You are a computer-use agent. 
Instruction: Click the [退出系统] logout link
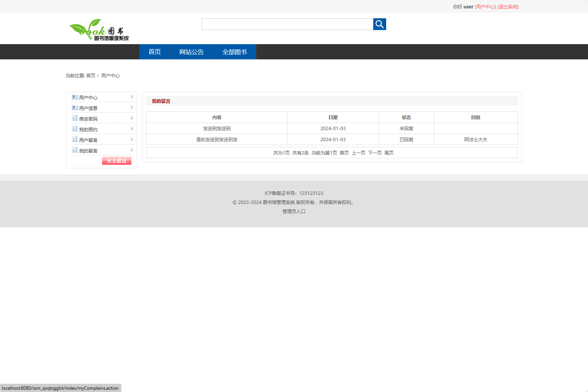(x=508, y=7)
